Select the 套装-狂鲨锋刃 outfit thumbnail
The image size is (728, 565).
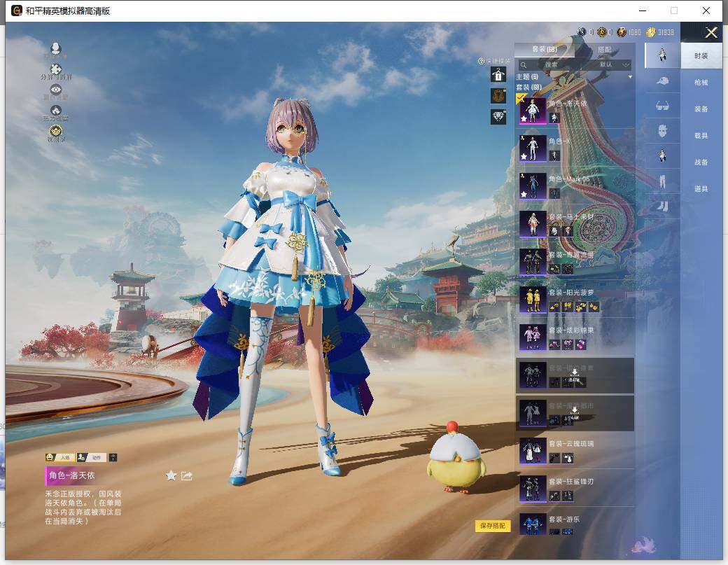533,489
